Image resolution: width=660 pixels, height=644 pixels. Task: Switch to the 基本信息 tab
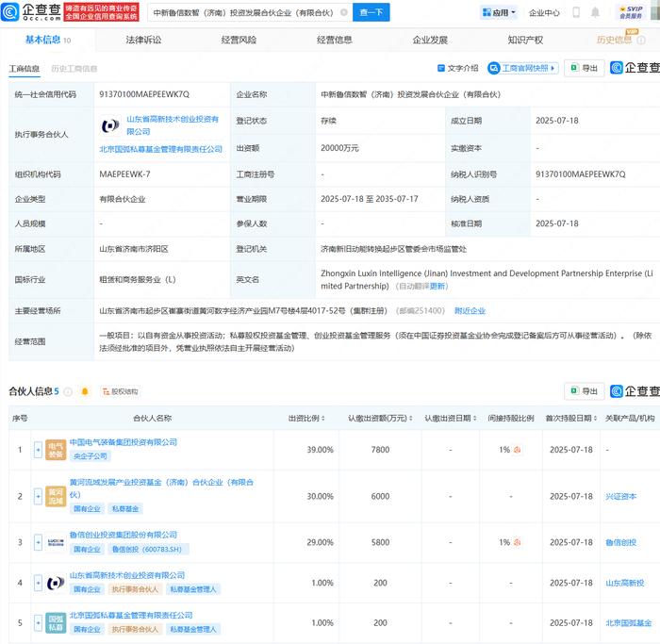pos(47,40)
